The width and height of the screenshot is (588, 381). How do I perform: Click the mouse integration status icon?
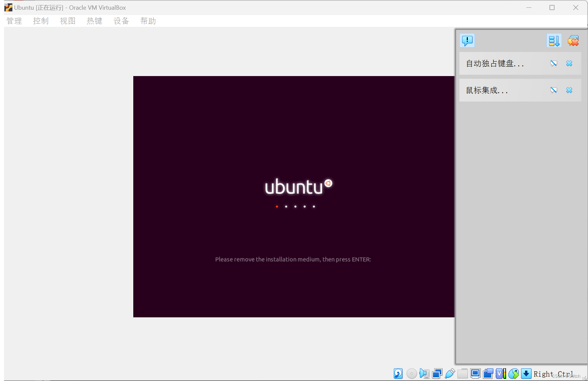point(513,373)
